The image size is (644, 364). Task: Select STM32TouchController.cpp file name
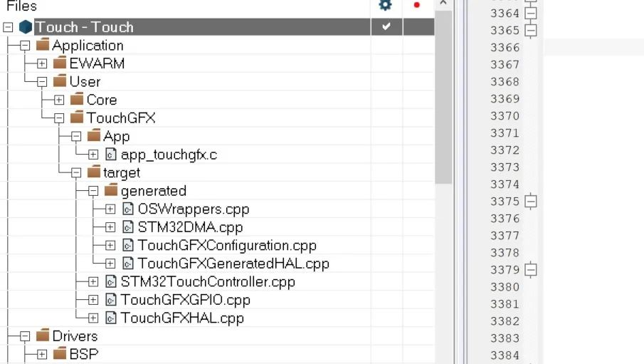(x=208, y=282)
